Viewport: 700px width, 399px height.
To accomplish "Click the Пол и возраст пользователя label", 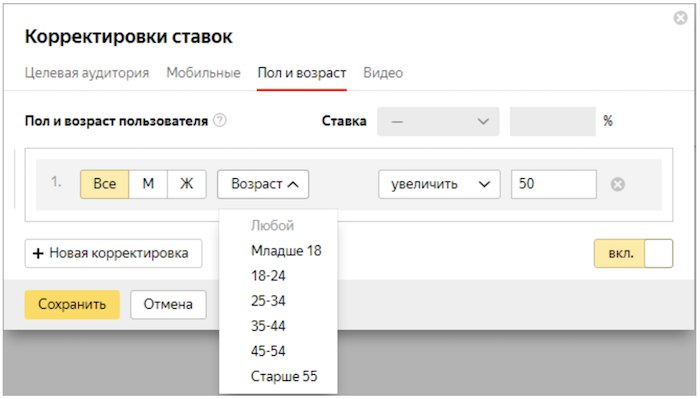I will (x=116, y=121).
